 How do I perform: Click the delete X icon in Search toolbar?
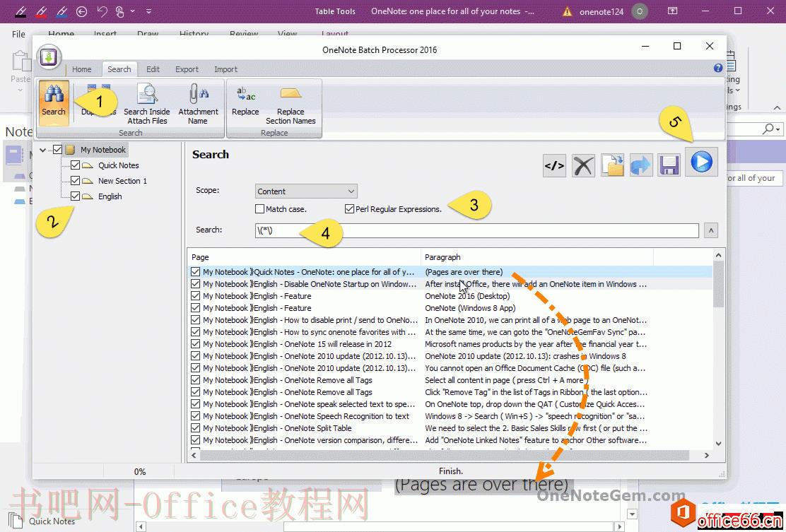coord(583,165)
